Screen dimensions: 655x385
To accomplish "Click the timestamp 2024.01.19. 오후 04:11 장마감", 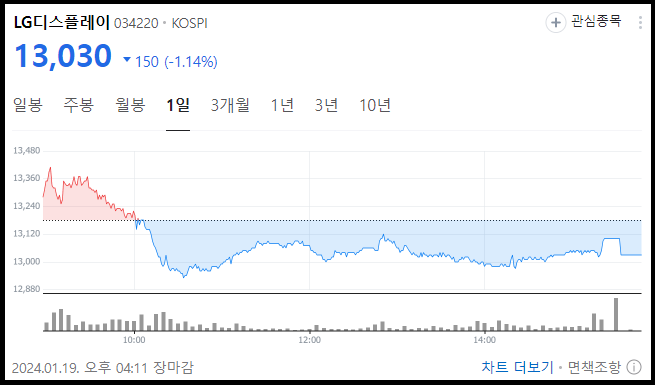I will (x=103, y=368).
